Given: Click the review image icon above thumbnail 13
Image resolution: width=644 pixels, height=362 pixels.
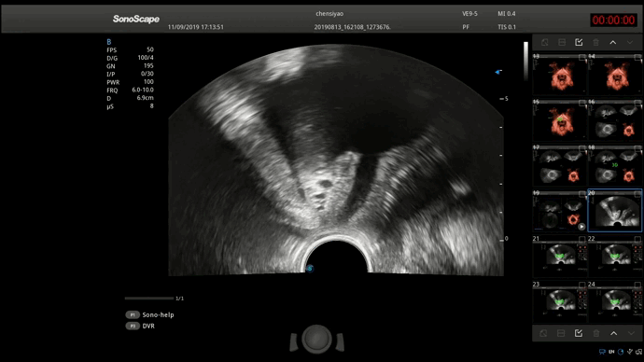Looking at the screenshot, I should pyautogui.click(x=545, y=42).
